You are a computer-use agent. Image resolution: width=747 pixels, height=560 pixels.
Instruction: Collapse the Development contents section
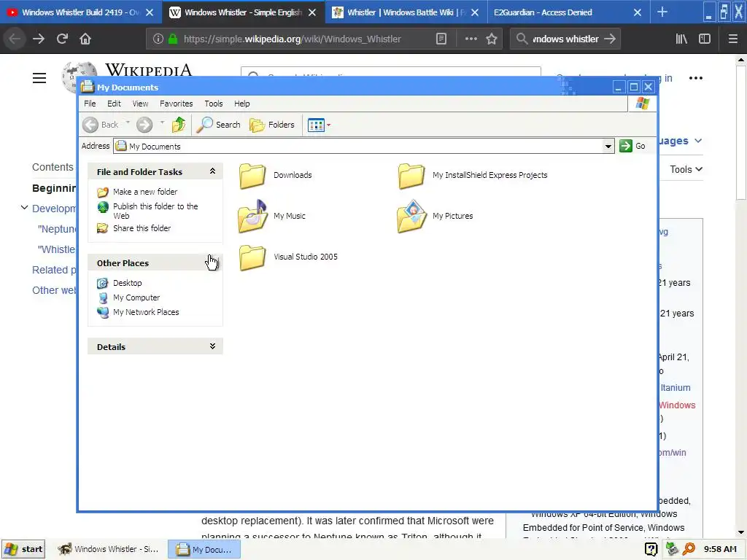click(x=24, y=208)
